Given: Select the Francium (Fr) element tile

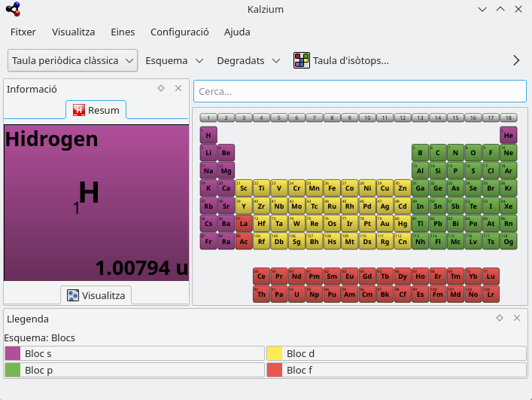Looking at the screenshot, I should pos(208,241).
